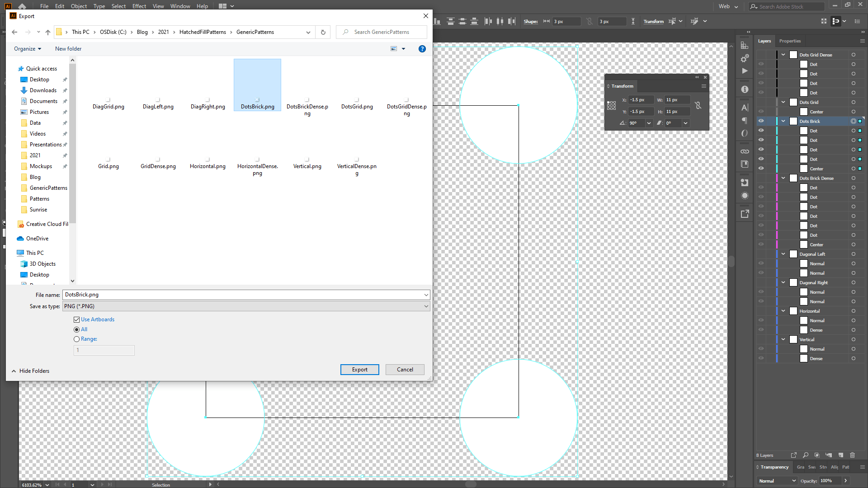Click the Export button

(359, 370)
